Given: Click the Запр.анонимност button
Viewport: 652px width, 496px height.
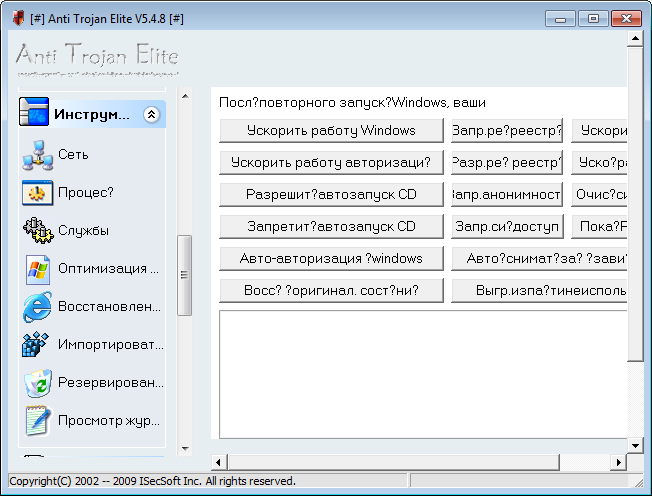Looking at the screenshot, I should click(x=507, y=195).
